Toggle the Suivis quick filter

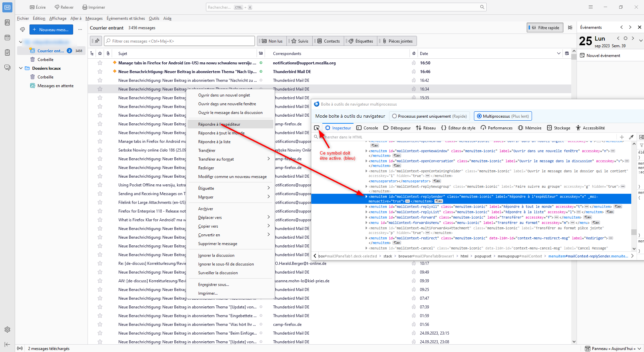coord(300,41)
